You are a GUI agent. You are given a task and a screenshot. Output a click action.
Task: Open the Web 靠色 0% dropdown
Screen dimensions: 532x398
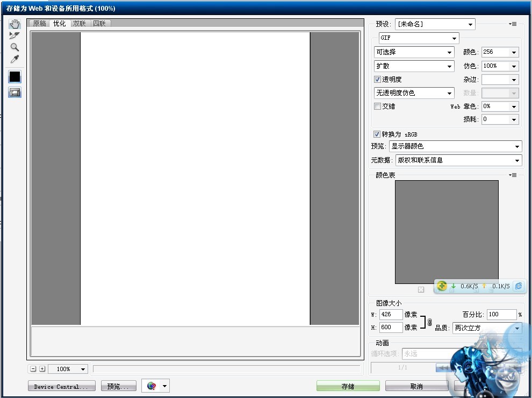[x=500, y=106]
